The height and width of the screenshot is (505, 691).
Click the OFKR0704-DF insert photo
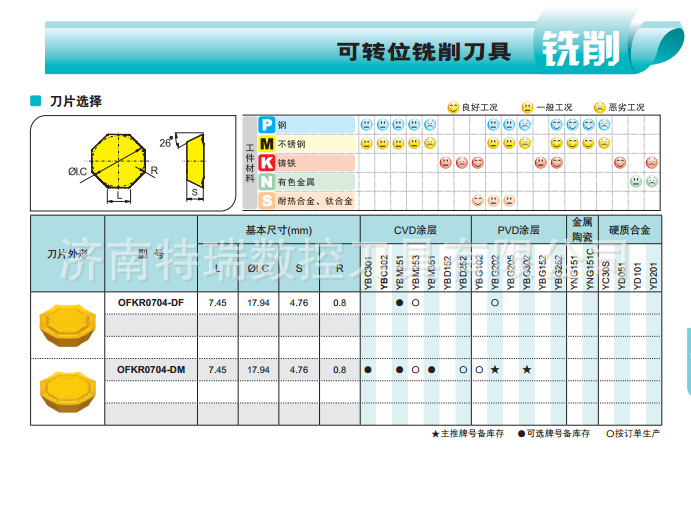[67, 325]
